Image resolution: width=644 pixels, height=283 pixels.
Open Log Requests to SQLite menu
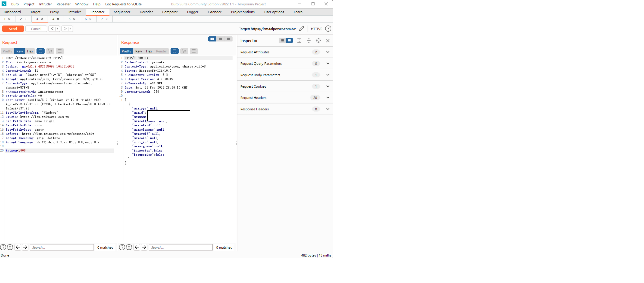tap(124, 4)
